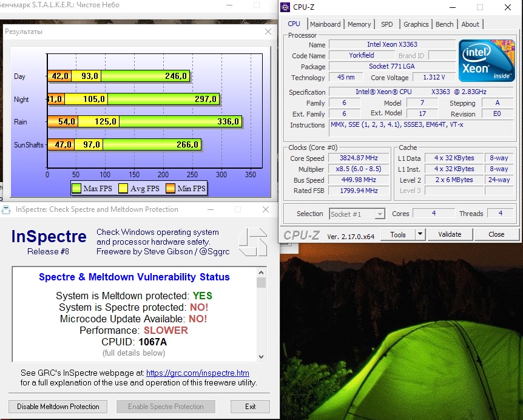Click the Day avg FPS value 93,0
The width and height of the screenshot is (523, 420).
(x=89, y=76)
